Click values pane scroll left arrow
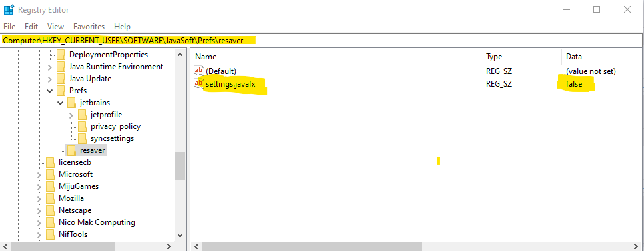This screenshot has height=251, width=644. 196,246
